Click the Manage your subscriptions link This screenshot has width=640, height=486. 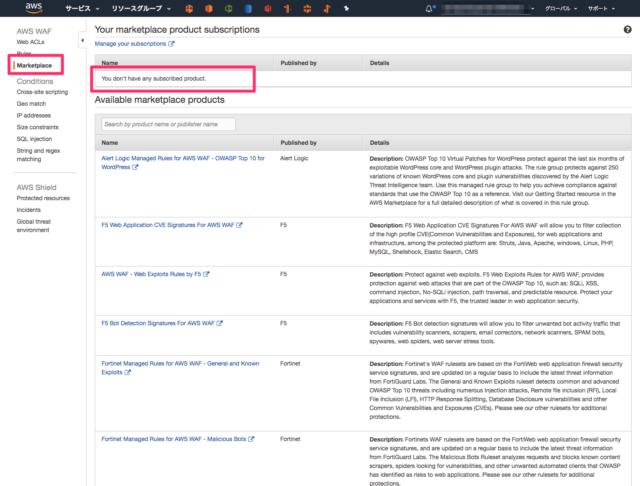(x=131, y=44)
